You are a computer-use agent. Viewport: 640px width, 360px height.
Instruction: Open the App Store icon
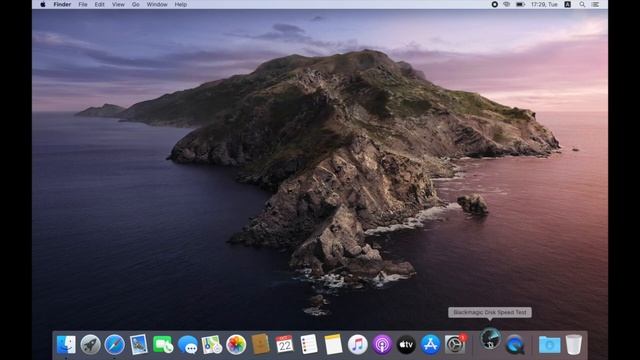pos(431,345)
